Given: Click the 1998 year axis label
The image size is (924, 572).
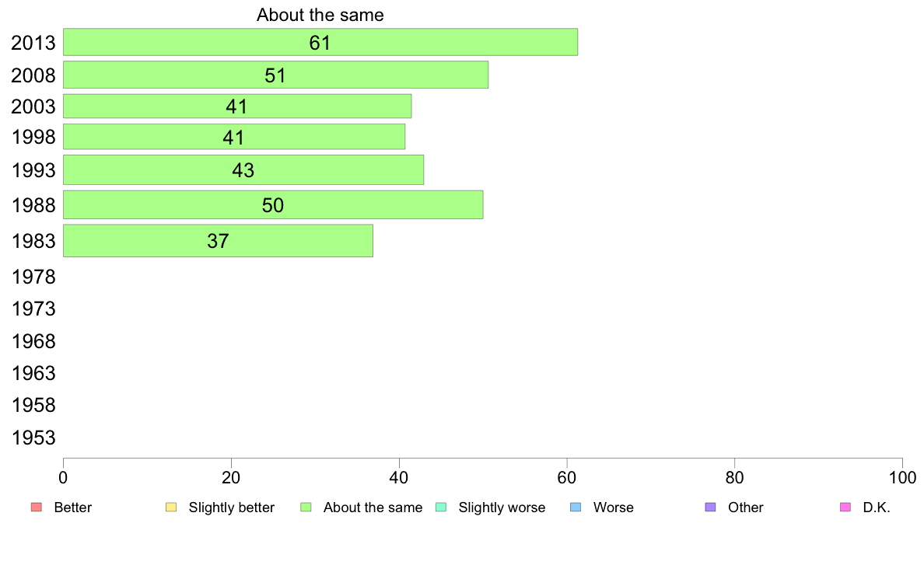Looking at the screenshot, I should (33, 138).
